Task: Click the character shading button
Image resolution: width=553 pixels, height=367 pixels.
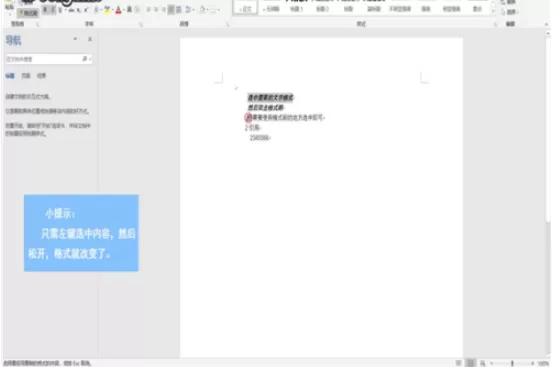Action: (129, 10)
